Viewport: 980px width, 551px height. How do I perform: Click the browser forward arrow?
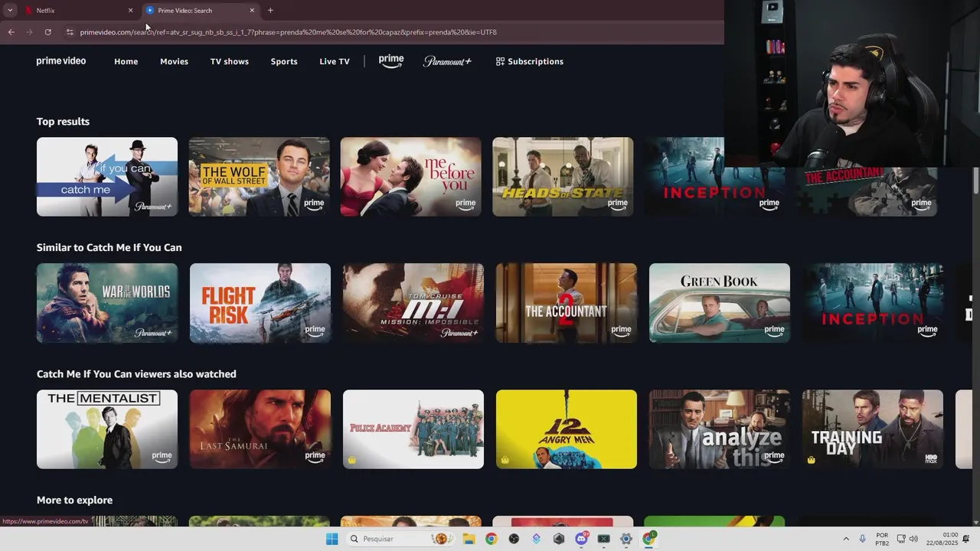coord(29,32)
